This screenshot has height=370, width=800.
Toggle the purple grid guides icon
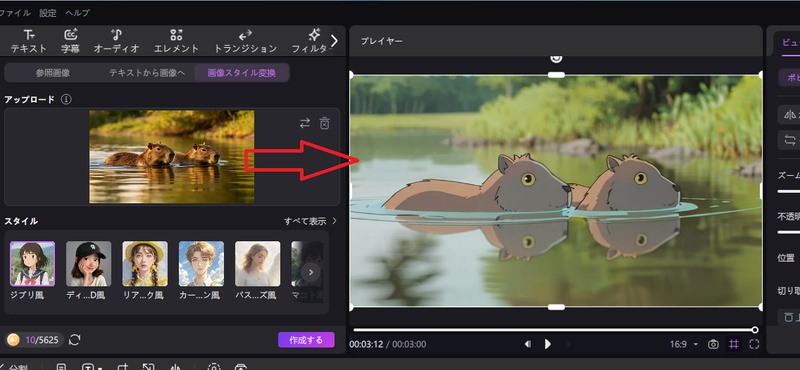tap(734, 344)
